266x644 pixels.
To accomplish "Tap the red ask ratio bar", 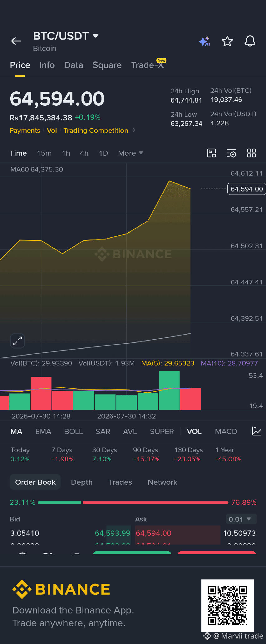I will pyautogui.click(x=155, y=502).
